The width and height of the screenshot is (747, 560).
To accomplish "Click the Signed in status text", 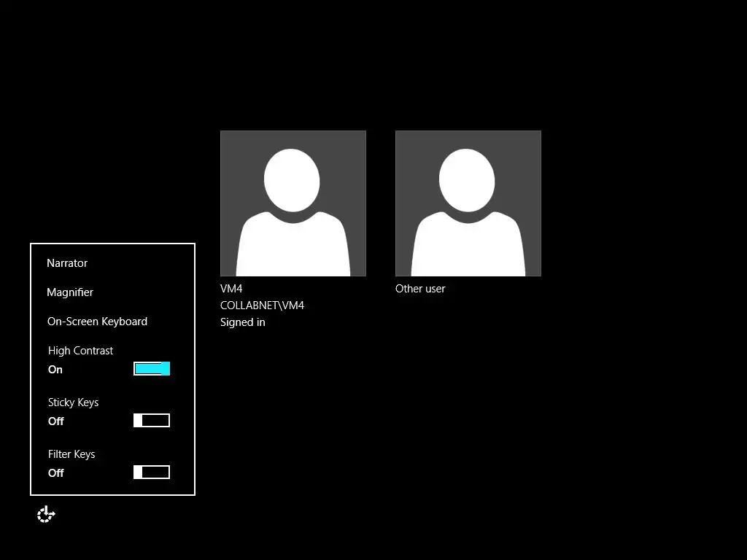I will pos(242,322).
